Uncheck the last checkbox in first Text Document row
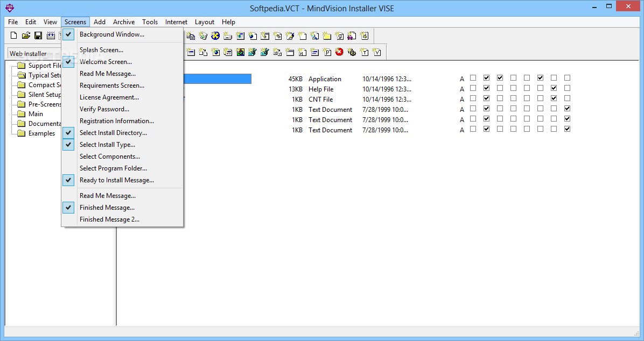The width and height of the screenshot is (644, 341). 567,109
